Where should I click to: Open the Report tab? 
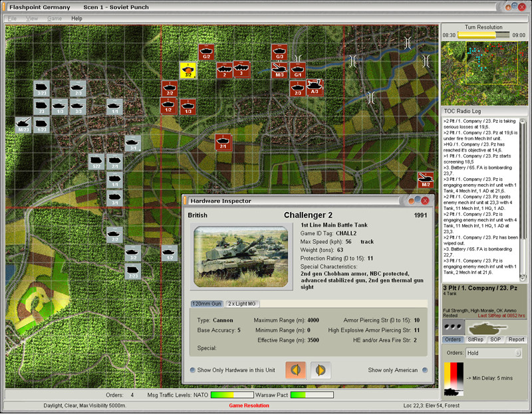[x=517, y=340]
